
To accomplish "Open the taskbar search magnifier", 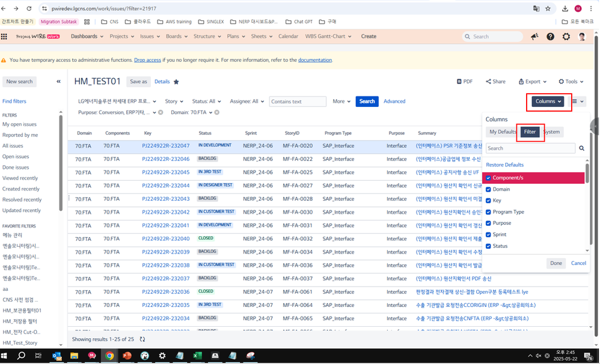I will tap(21, 356).
